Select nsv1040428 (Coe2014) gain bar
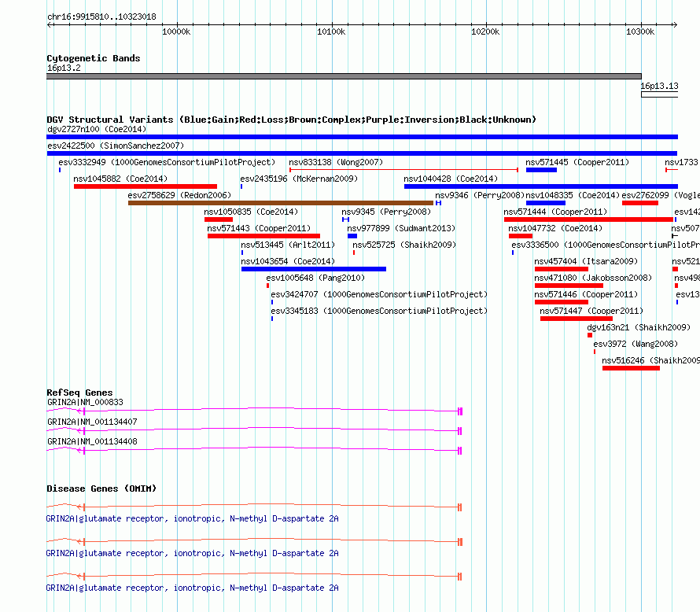Viewport: 700px width, 612px height. pos(540,186)
